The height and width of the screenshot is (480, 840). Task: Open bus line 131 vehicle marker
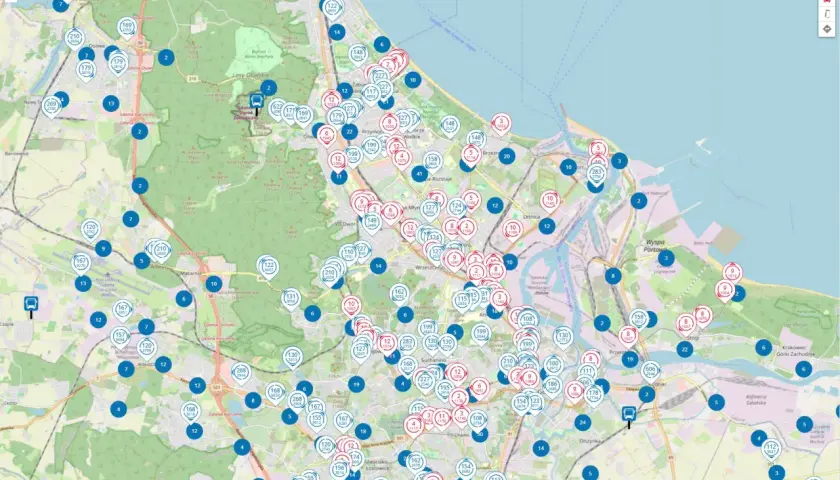[x=291, y=298]
